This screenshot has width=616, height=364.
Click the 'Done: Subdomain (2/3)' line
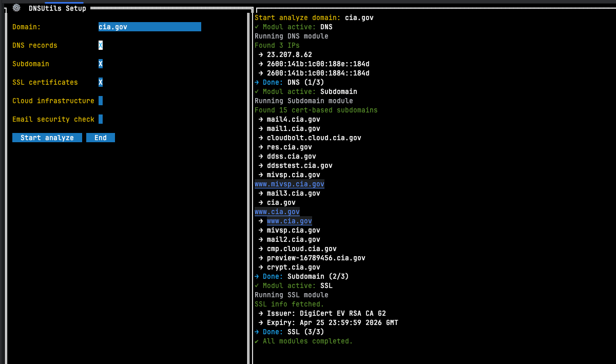[302, 276]
